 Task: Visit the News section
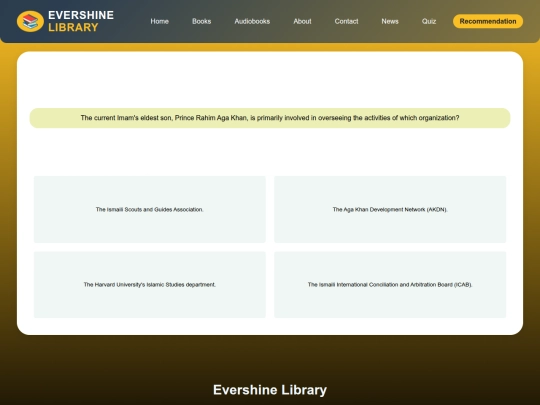(x=390, y=21)
